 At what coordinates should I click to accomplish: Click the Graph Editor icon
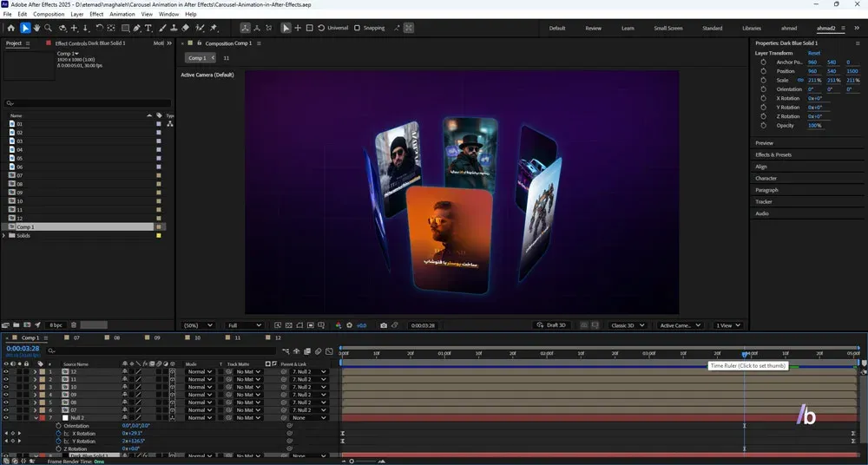coord(329,351)
